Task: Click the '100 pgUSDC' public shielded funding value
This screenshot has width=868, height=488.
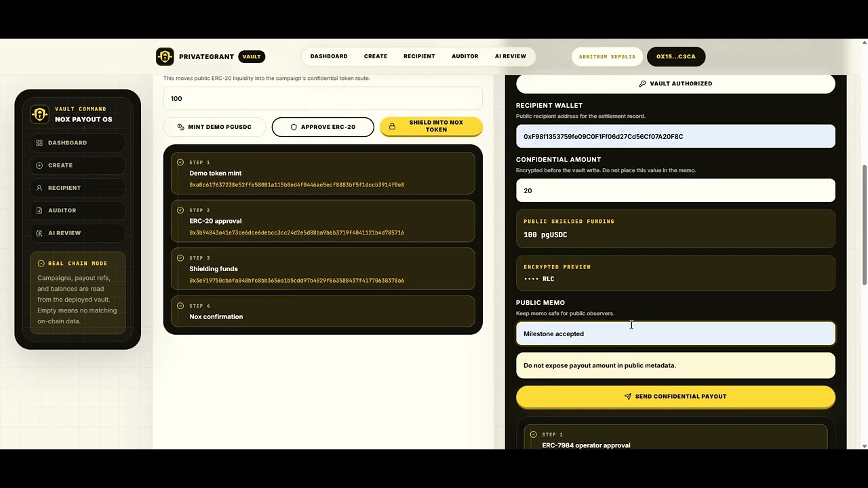Action: 545,235
